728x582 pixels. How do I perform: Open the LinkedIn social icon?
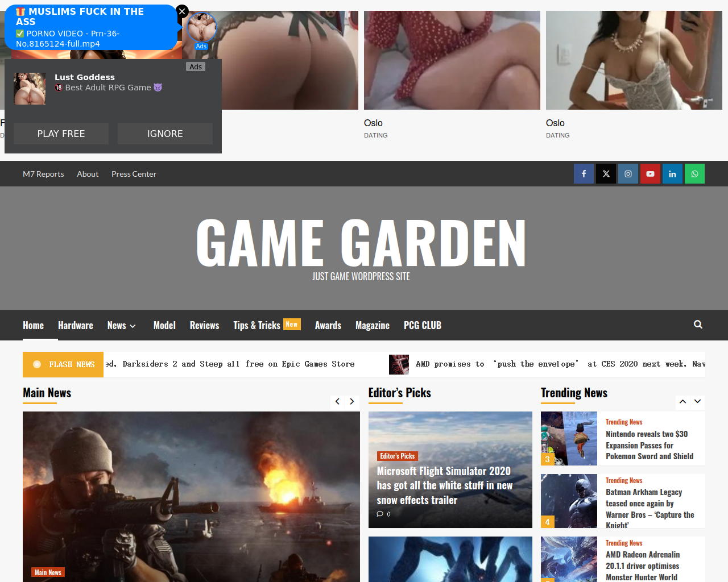672,174
